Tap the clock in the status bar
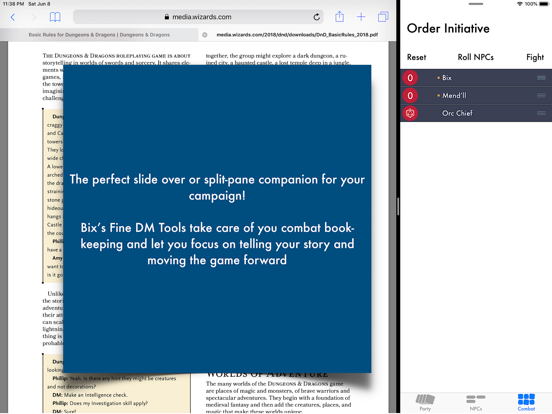The image size is (552, 414). pos(13,4)
